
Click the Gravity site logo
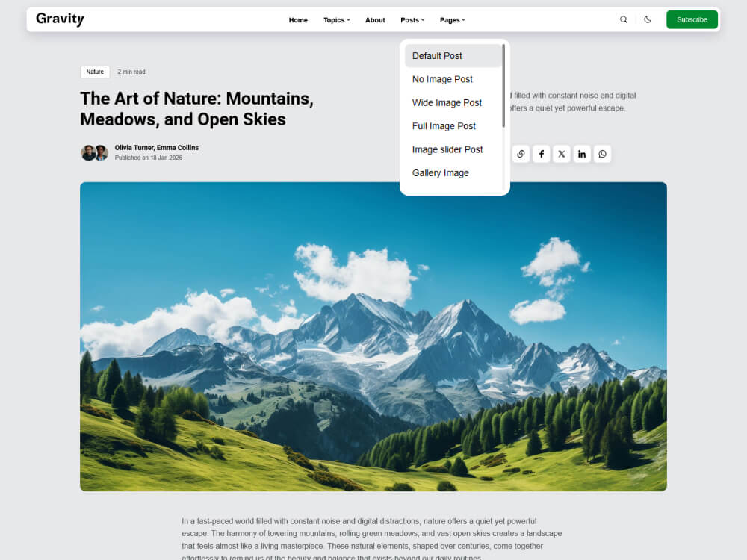tap(59, 19)
